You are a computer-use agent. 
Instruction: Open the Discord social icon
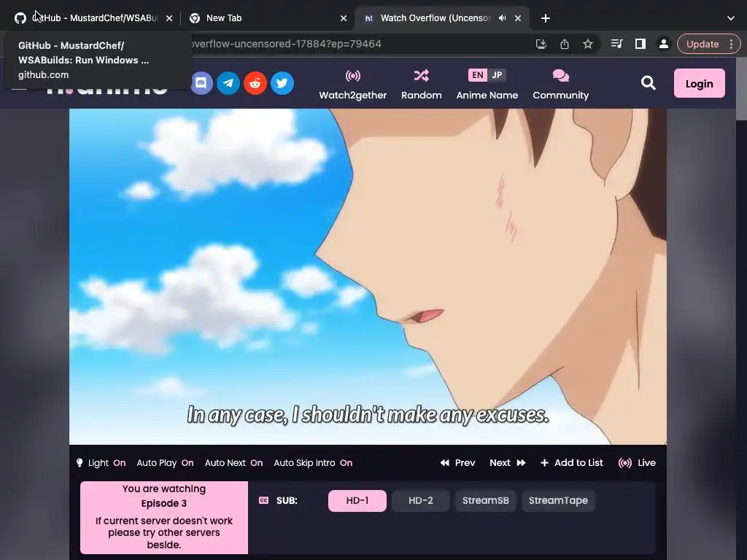tap(201, 83)
